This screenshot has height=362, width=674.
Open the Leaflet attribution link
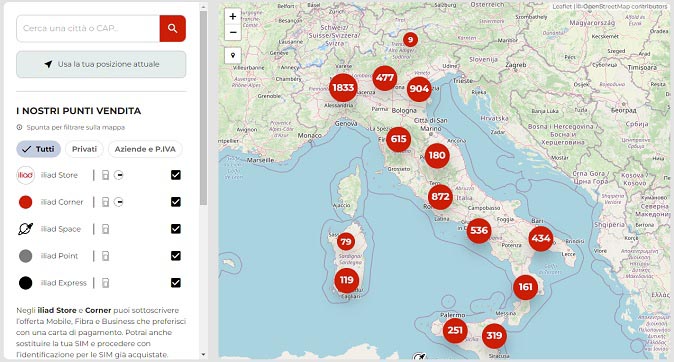pos(562,6)
